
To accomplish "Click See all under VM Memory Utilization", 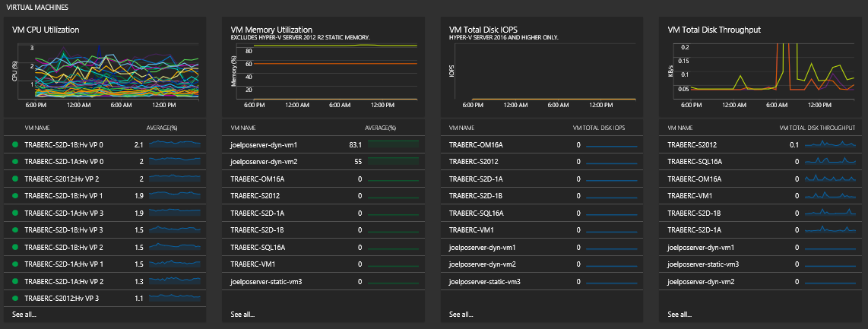I will coord(242,314).
